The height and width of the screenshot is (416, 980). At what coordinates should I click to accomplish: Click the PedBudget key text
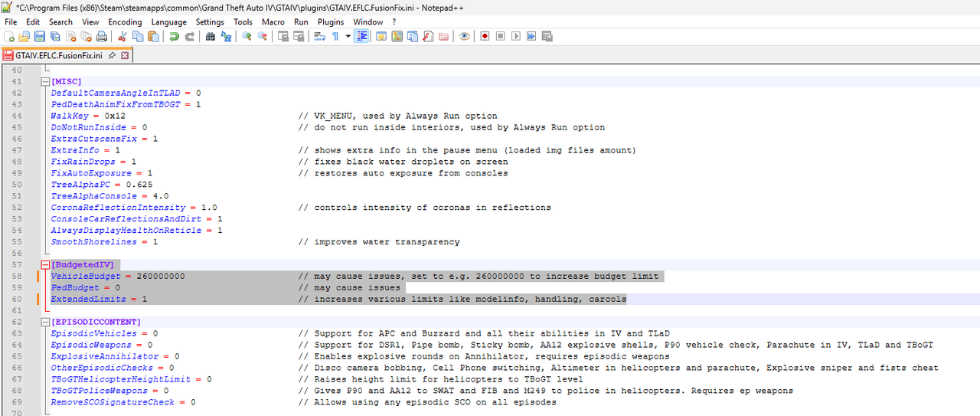click(75, 287)
